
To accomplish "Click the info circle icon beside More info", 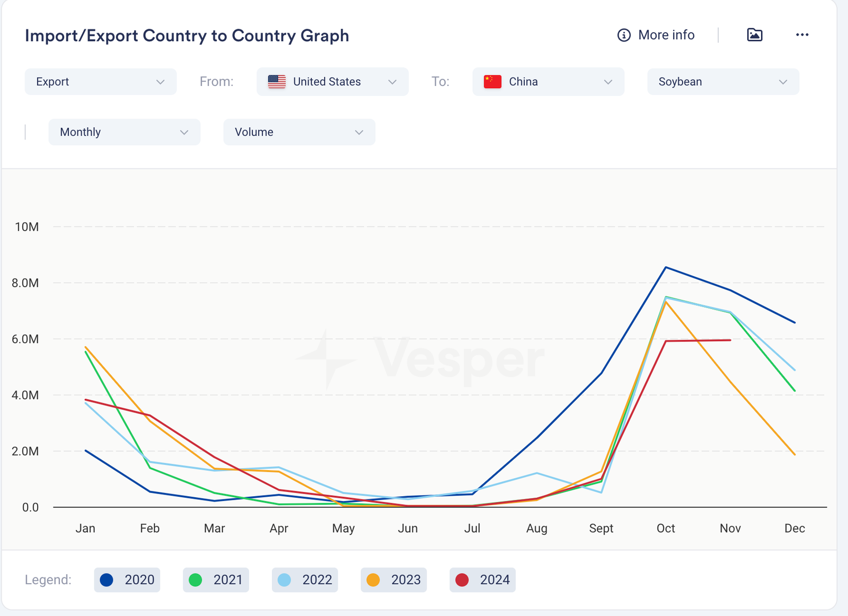I will (x=624, y=35).
